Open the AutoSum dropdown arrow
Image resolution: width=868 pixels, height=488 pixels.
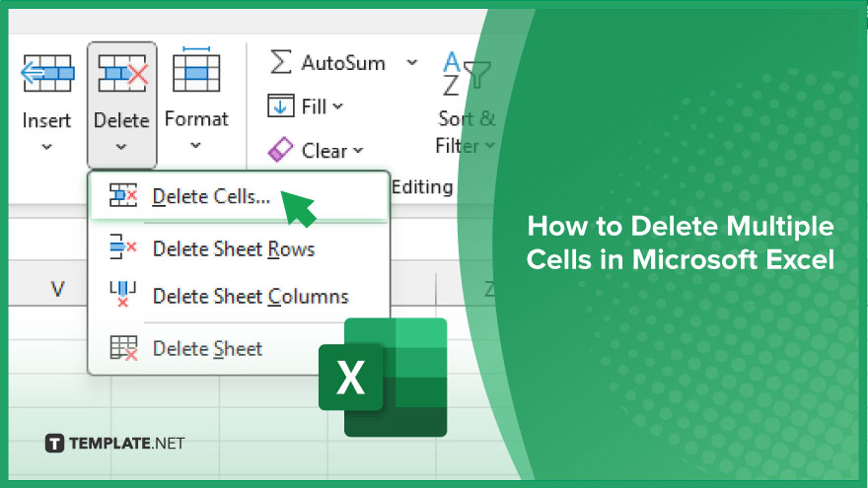pyautogui.click(x=412, y=62)
